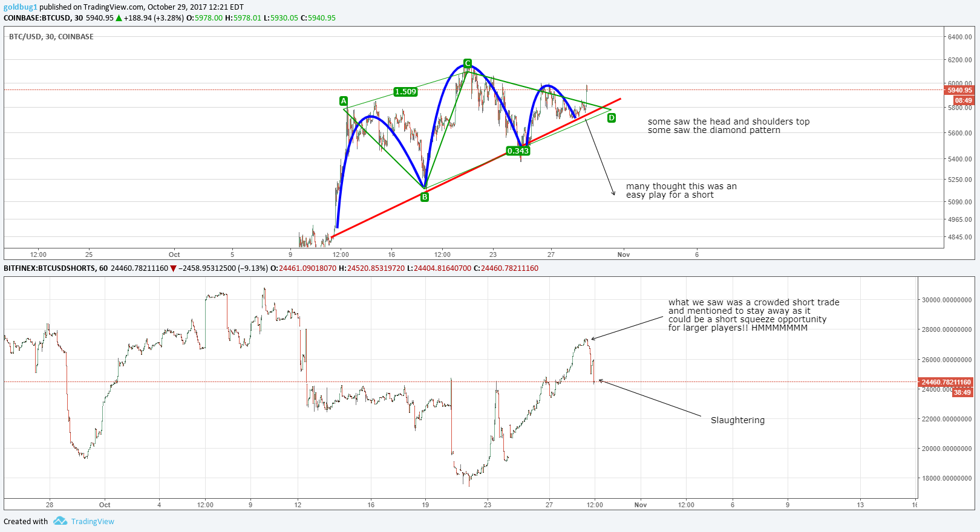Click the 18000.00000000 axis label
This screenshot has height=532, width=980.
947,478
